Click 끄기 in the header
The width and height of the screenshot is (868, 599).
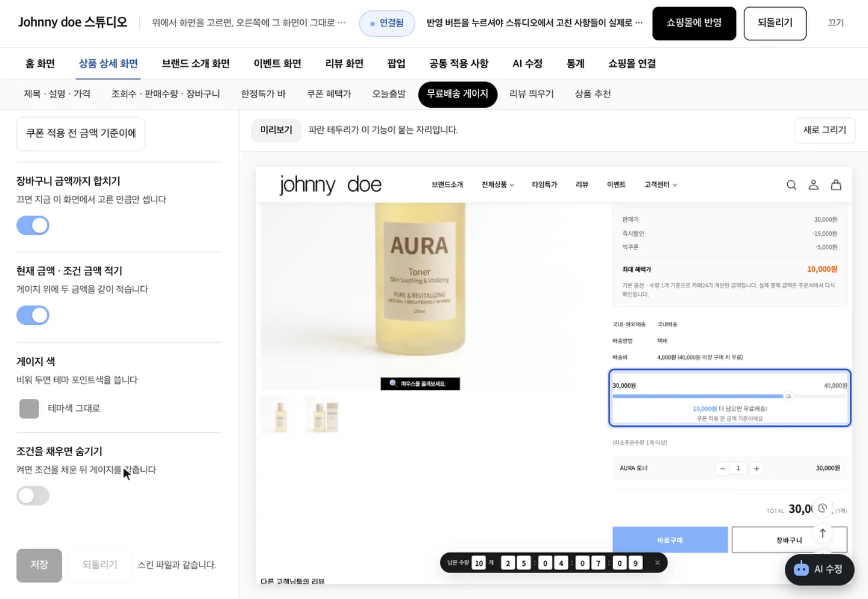coord(835,23)
